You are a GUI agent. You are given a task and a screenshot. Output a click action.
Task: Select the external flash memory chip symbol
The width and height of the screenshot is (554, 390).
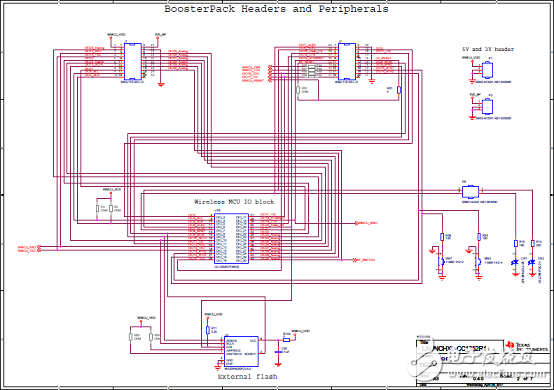click(241, 351)
